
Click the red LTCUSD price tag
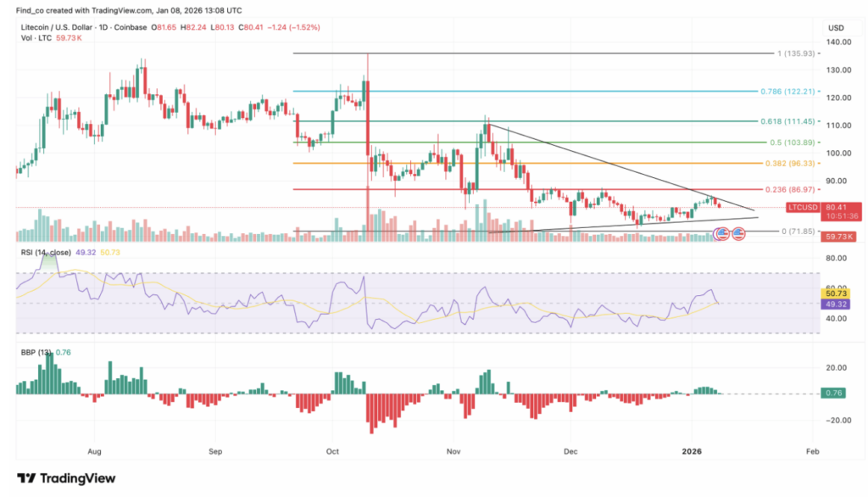[803, 206]
